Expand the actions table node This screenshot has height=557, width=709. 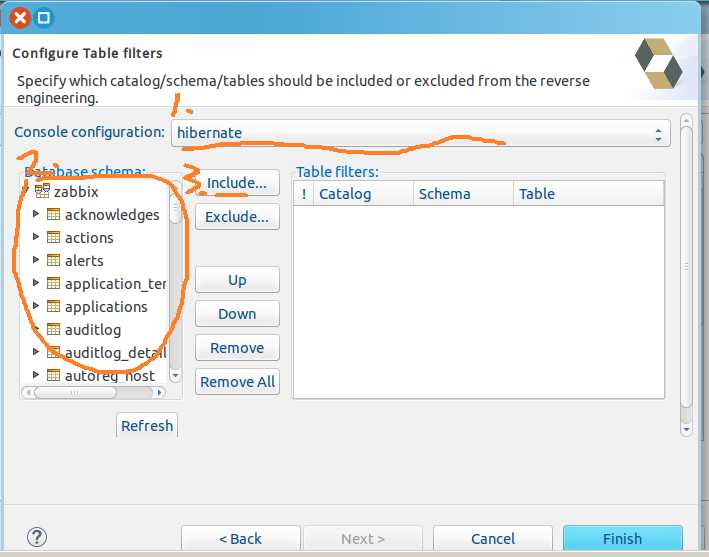pos(36,237)
